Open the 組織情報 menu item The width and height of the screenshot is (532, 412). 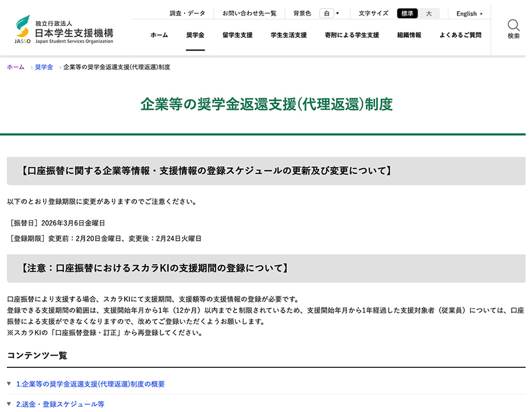pyautogui.click(x=409, y=35)
